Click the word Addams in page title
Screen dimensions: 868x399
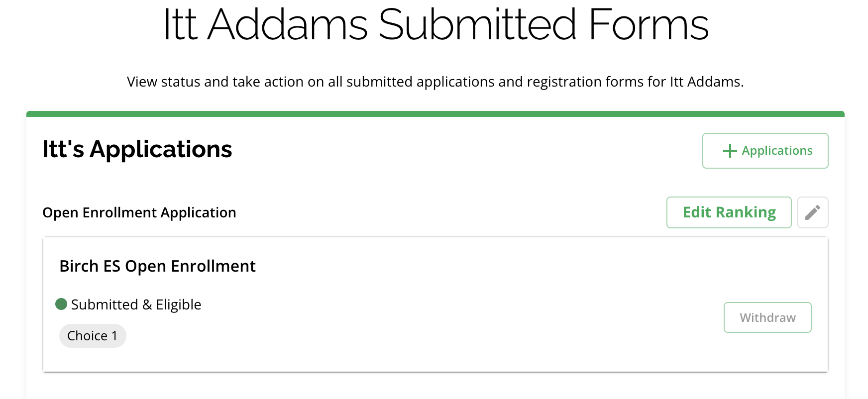(x=288, y=25)
